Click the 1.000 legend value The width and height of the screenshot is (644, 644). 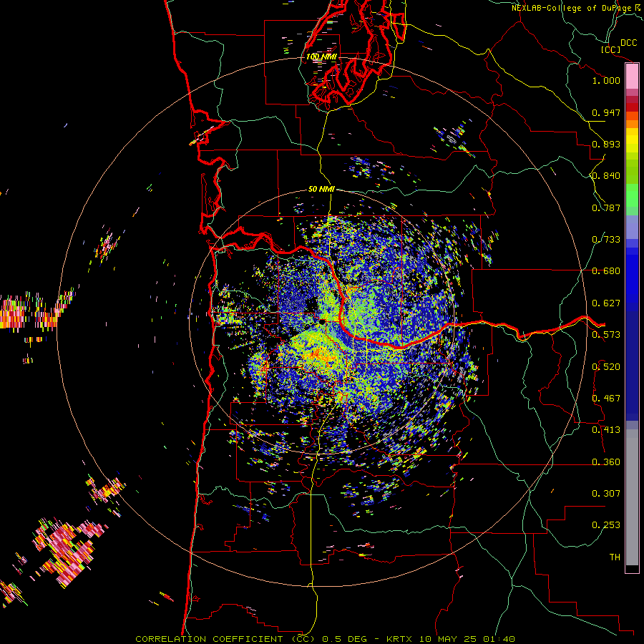[606, 80]
